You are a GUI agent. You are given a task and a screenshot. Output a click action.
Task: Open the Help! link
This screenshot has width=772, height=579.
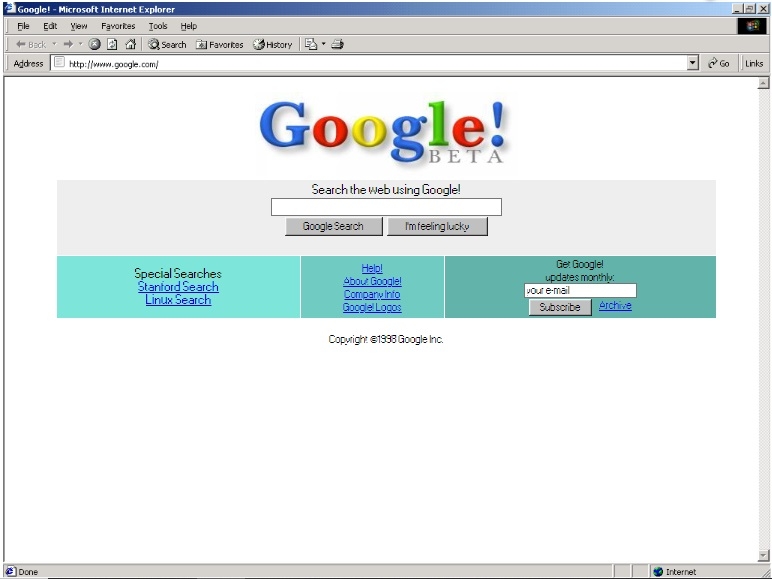click(372, 268)
